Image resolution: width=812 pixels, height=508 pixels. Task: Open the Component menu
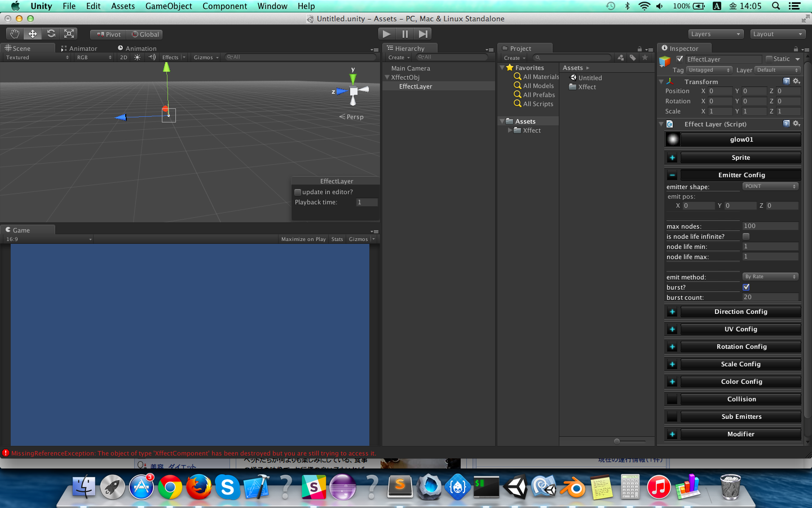pos(224,6)
